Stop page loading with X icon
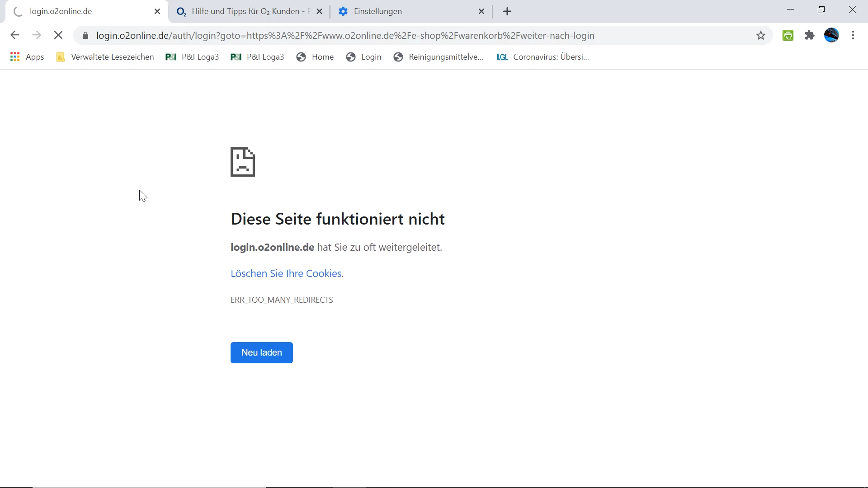This screenshot has width=868, height=488. point(58,35)
